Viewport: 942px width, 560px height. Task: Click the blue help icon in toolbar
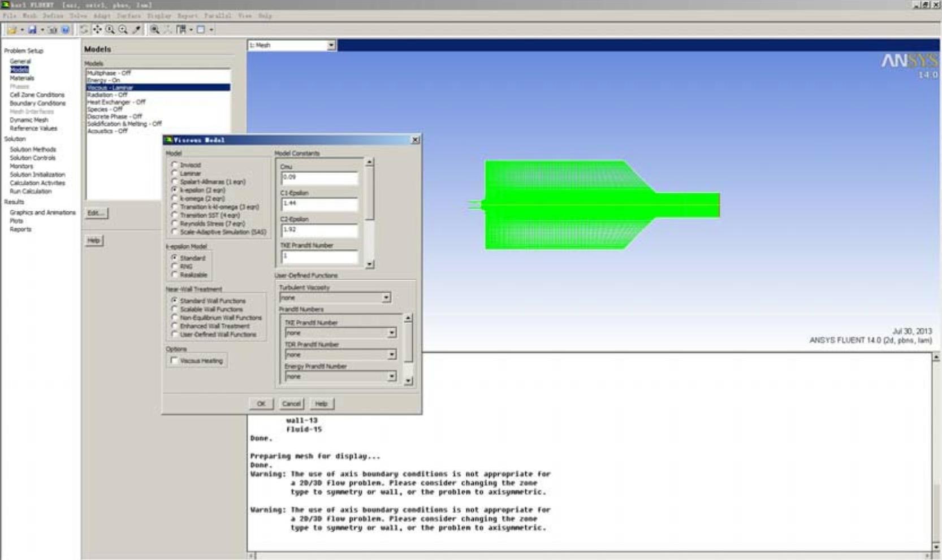click(65, 29)
